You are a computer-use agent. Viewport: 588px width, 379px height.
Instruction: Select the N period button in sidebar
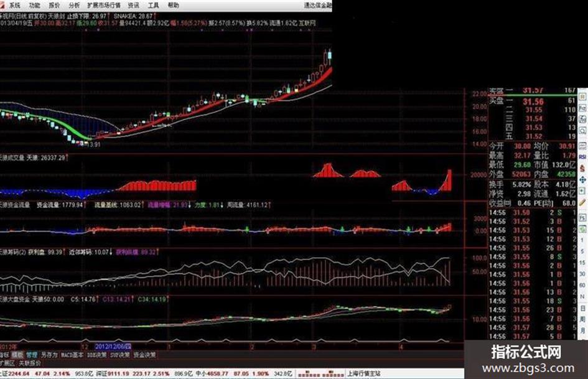583,296
